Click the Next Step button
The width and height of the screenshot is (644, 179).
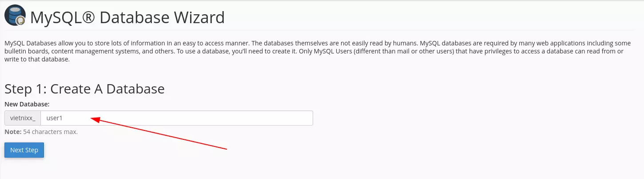pos(24,150)
